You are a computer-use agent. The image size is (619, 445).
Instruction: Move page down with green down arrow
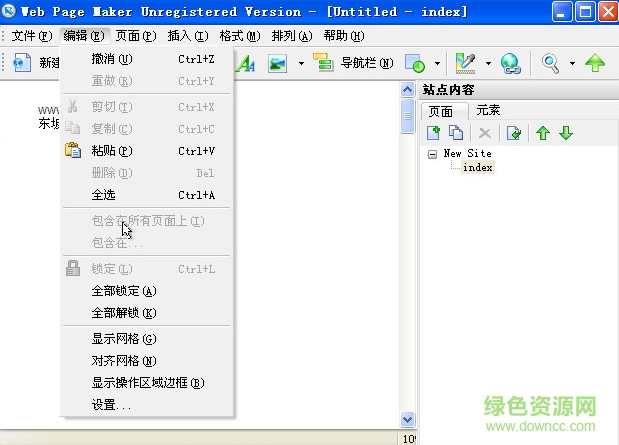point(566,133)
